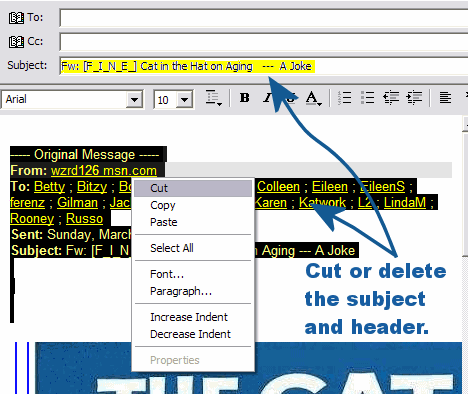The height and width of the screenshot is (394, 468).
Task: Open address book icon beside To
Action: (16, 18)
